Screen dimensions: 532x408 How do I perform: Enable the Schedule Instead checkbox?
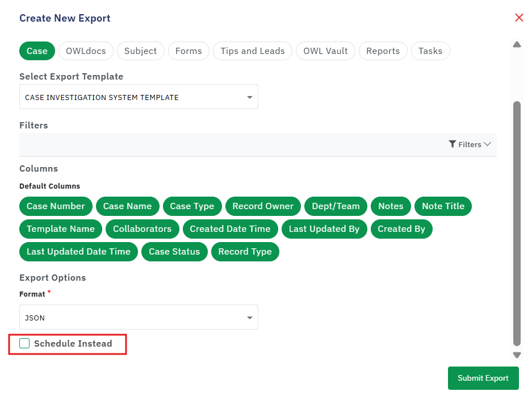pyautogui.click(x=24, y=343)
